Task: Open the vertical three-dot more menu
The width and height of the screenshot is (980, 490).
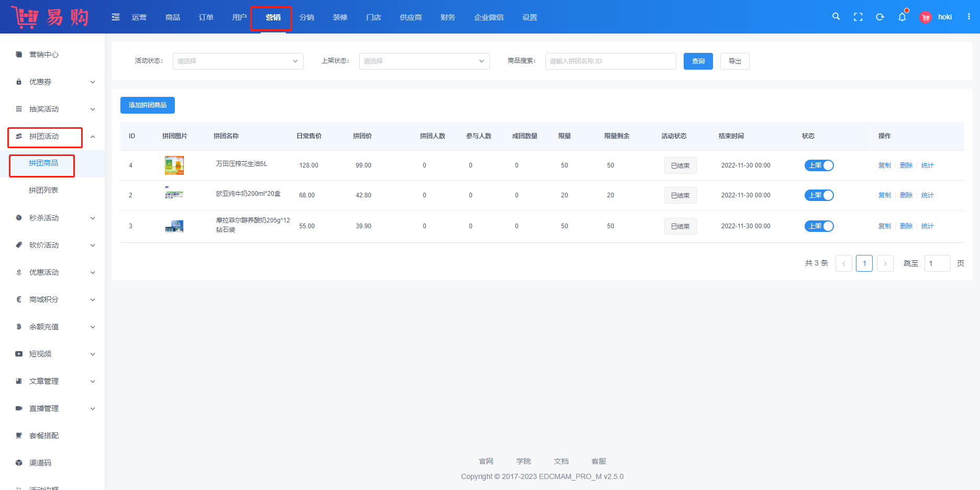Action: [969, 17]
